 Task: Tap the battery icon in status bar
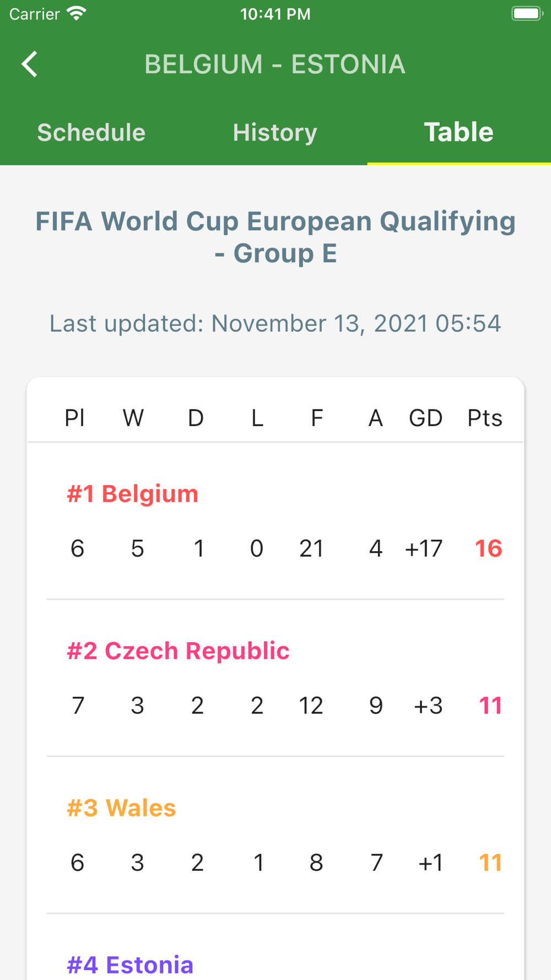[x=527, y=13]
